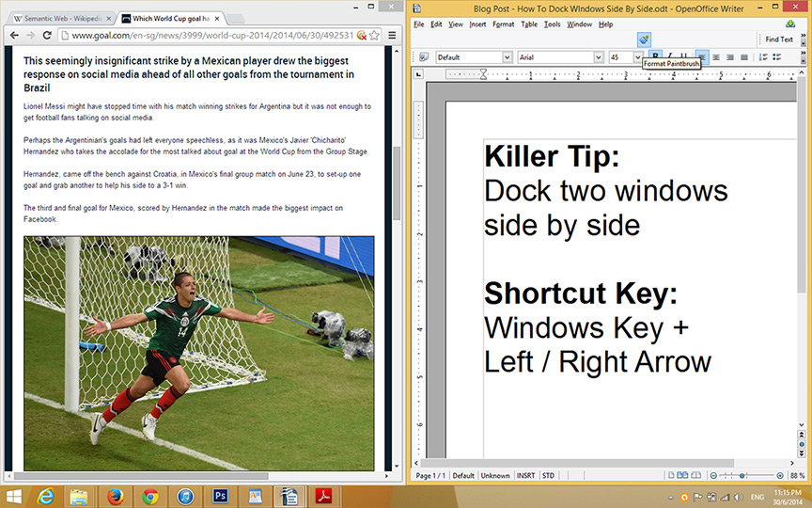Select book mode view layout icon
This screenshot has width=812, height=508.
(x=696, y=475)
